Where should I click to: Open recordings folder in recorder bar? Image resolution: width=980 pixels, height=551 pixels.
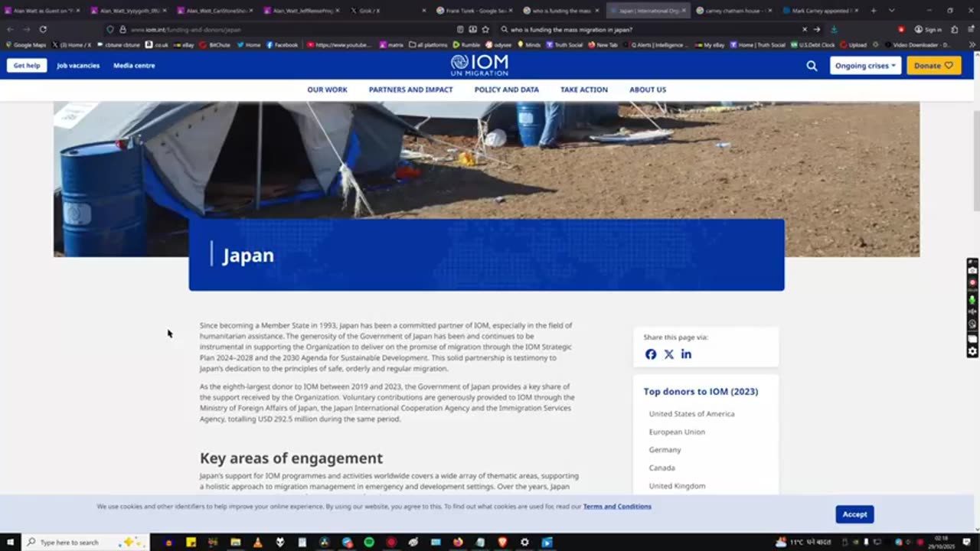point(972,338)
